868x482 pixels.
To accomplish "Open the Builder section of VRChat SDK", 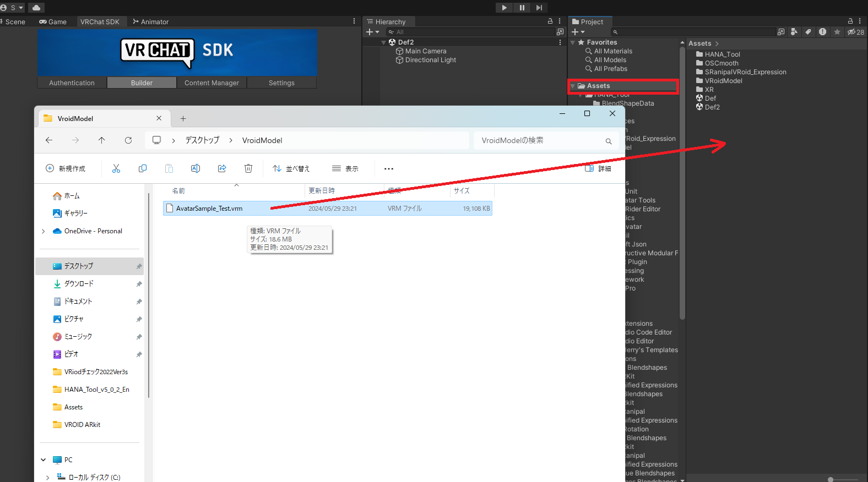I will click(x=142, y=83).
